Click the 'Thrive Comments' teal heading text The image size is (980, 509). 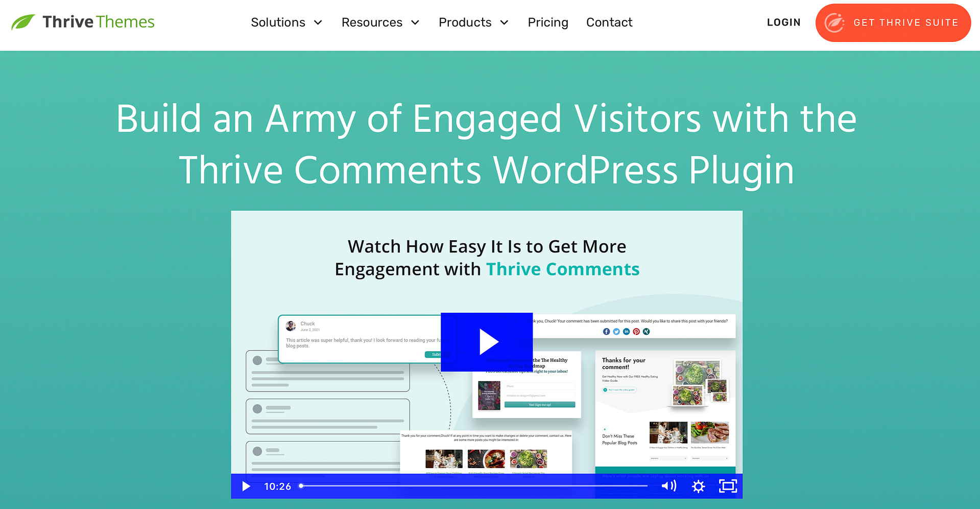point(563,269)
